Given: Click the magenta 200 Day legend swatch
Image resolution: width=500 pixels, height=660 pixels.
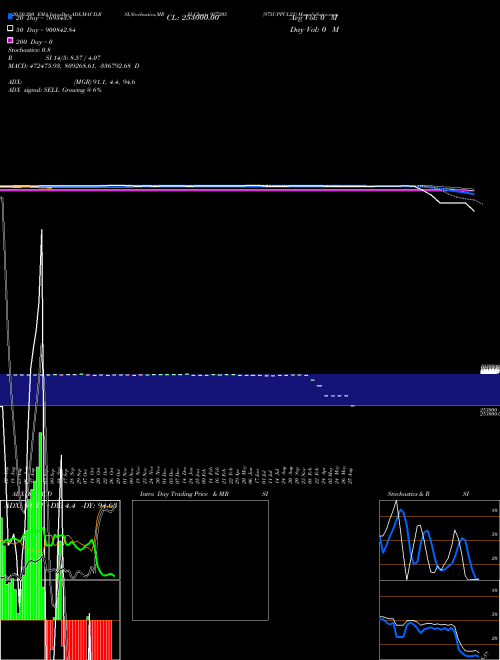Looking at the screenshot, I should (x=10, y=40).
